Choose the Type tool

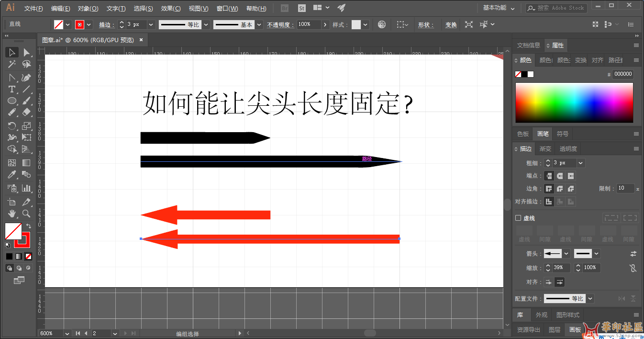12,90
